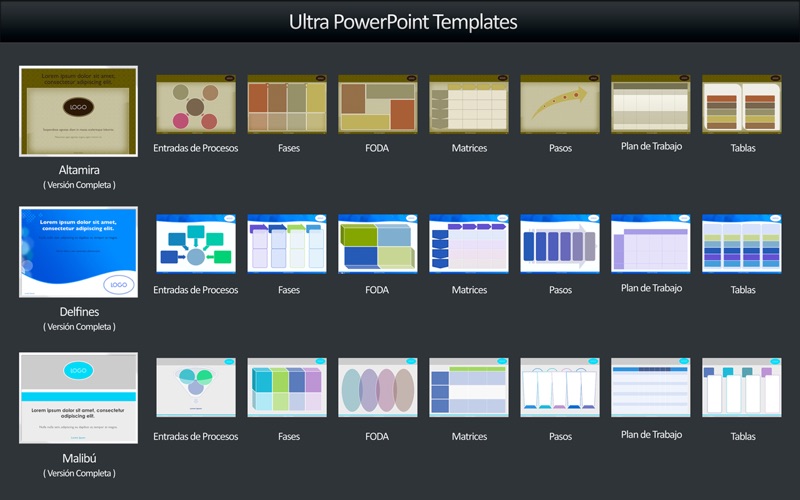
Task: Click "Matrices" label in Altamira row
Action: (x=469, y=148)
